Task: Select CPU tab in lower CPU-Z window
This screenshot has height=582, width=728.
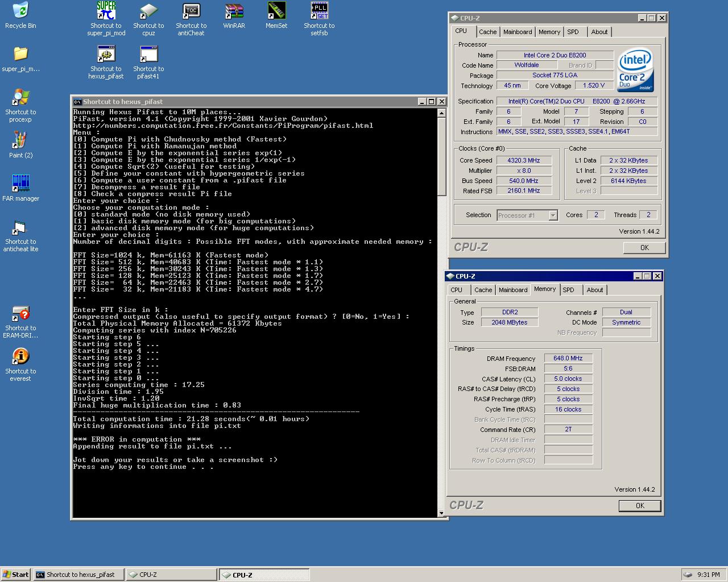Action: pos(456,290)
